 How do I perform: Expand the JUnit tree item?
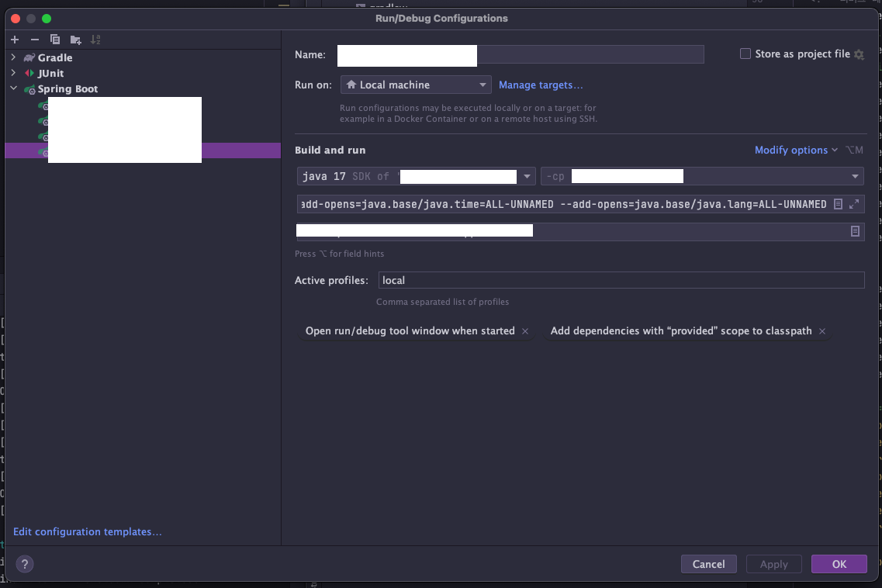click(x=14, y=73)
